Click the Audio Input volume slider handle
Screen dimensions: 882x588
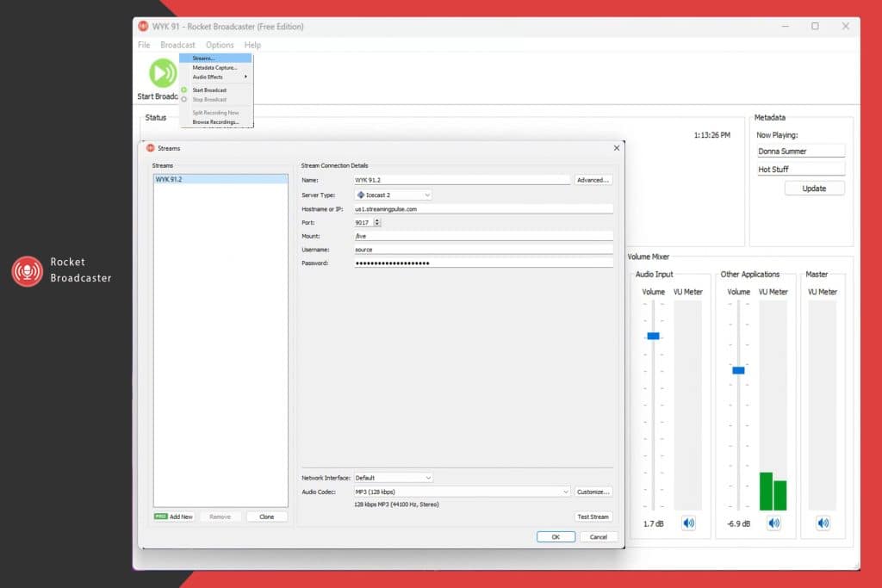pyautogui.click(x=653, y=336)
